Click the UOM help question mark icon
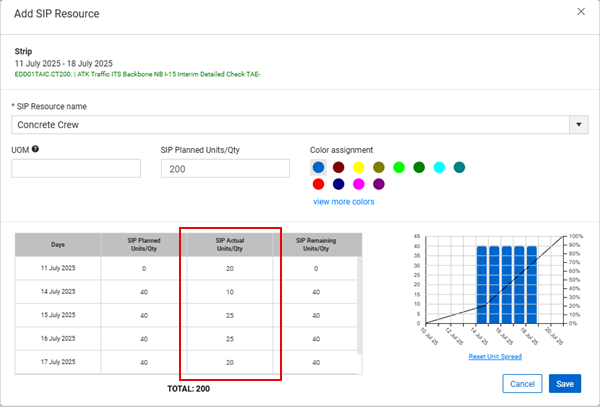600x407 pixels. point(36,150)
